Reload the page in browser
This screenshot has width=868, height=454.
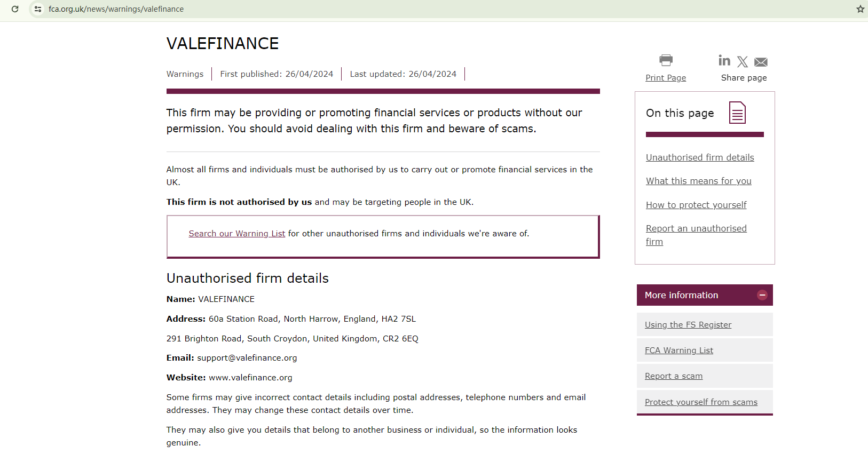(x=15, y=9)
